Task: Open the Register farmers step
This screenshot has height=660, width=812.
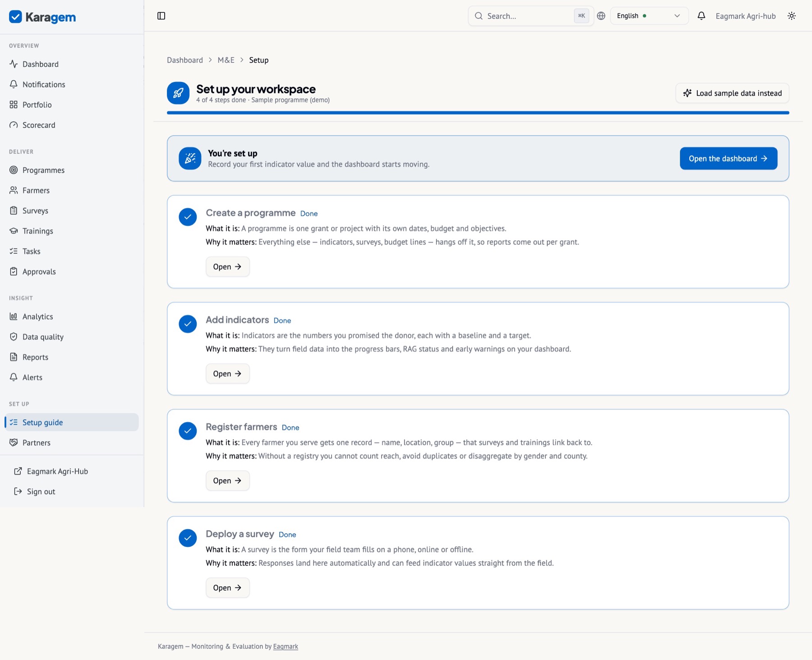Action: click(228, 481)
